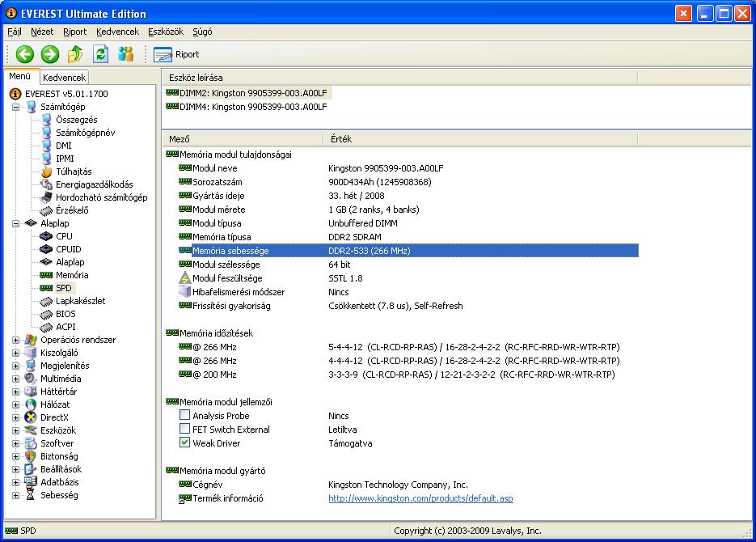This screenshot has height=542, width=756.
Task: Open the Alaplap child entry under CPUID
Action: pos(70,262)
